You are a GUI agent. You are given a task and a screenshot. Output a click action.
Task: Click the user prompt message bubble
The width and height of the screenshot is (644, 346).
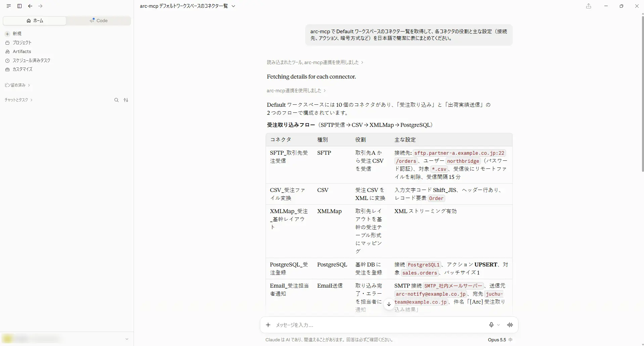[409, 35]
